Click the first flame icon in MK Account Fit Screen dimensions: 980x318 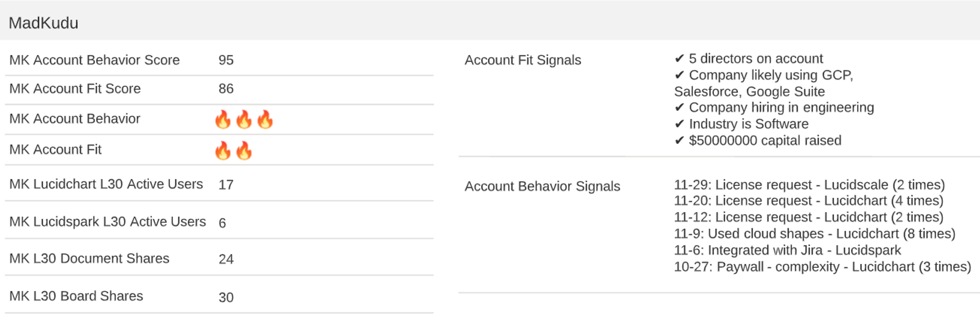223,151
